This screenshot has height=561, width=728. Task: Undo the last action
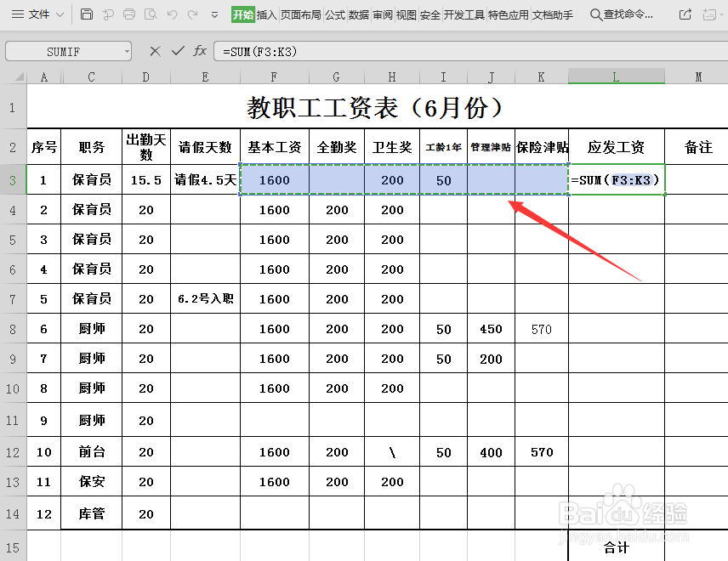174,14
